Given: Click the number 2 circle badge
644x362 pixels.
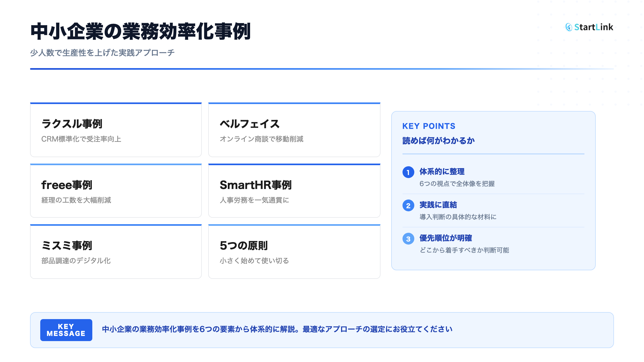Looking at the screenshot, I should pos(408,205).
